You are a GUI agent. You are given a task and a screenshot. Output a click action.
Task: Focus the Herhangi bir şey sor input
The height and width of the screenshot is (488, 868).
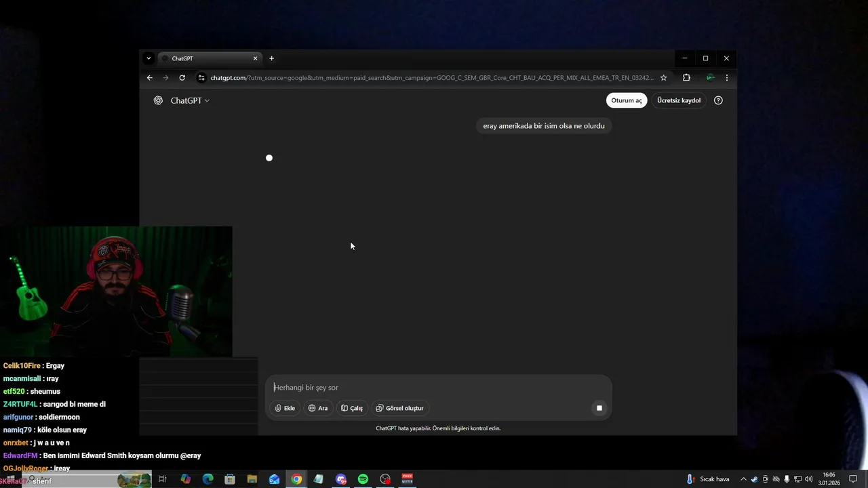[x=438, y=388]
